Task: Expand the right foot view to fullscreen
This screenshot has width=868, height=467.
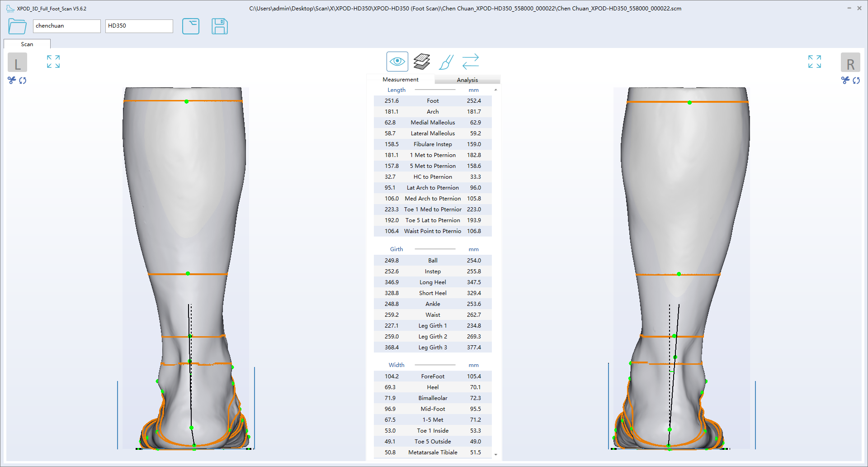Action: (x=815, y=62)
